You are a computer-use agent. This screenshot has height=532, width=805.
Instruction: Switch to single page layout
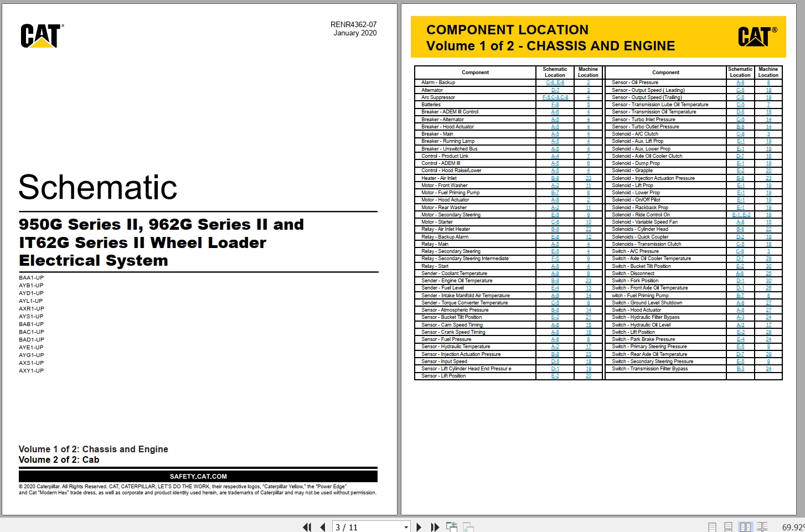pyautogui.click(x=713, y=527)
